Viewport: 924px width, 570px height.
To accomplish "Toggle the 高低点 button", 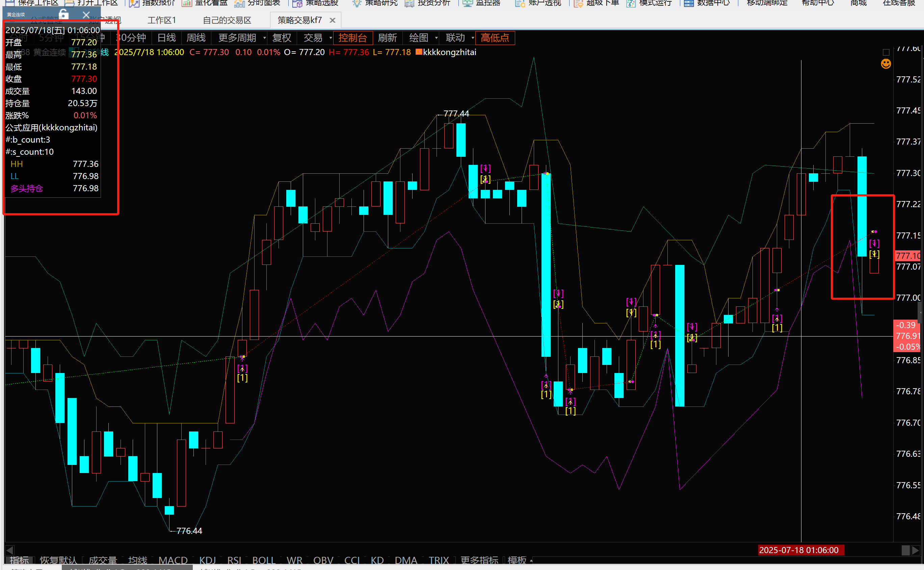I will (x=495, y=38).
